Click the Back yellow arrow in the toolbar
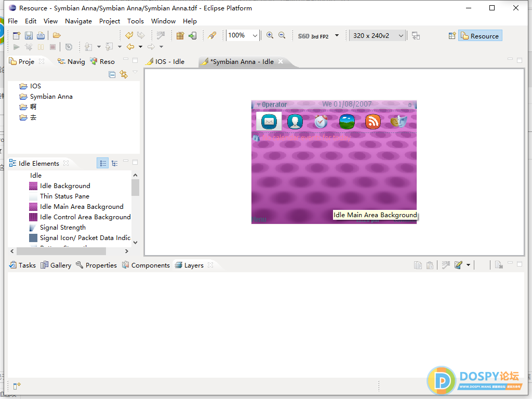Screen dimensions: 532x399 [x=130, y=47]
